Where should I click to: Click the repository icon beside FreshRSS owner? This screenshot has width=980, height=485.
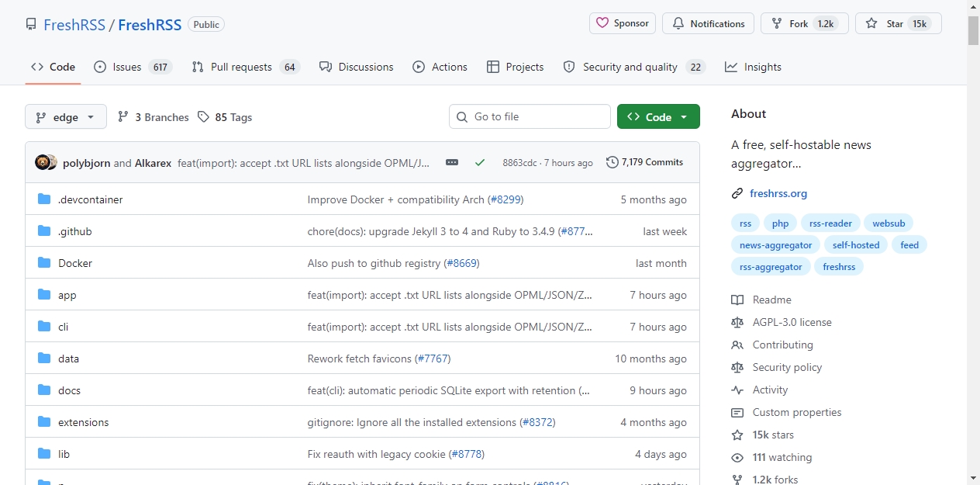click(31, 25)
